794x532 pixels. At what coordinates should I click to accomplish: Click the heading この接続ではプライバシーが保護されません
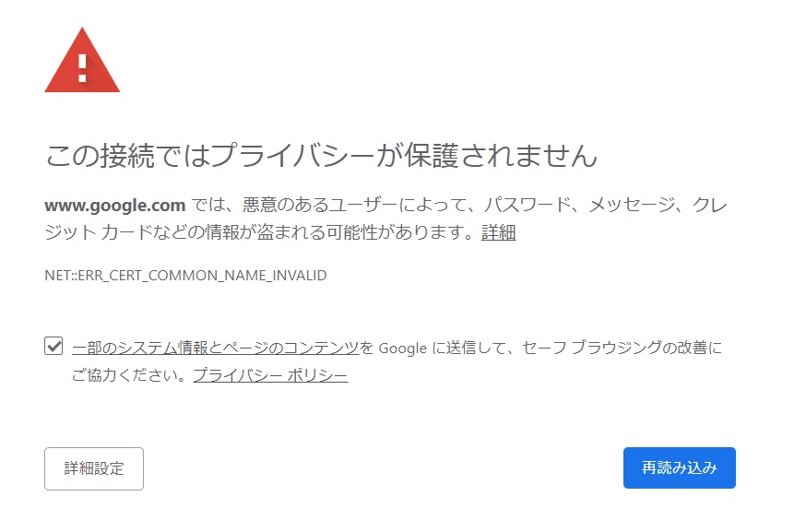(321, 156)
